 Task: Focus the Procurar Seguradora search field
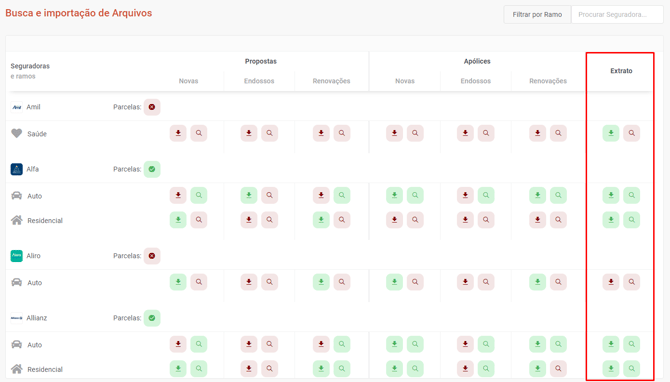click(x=617, y=15)
